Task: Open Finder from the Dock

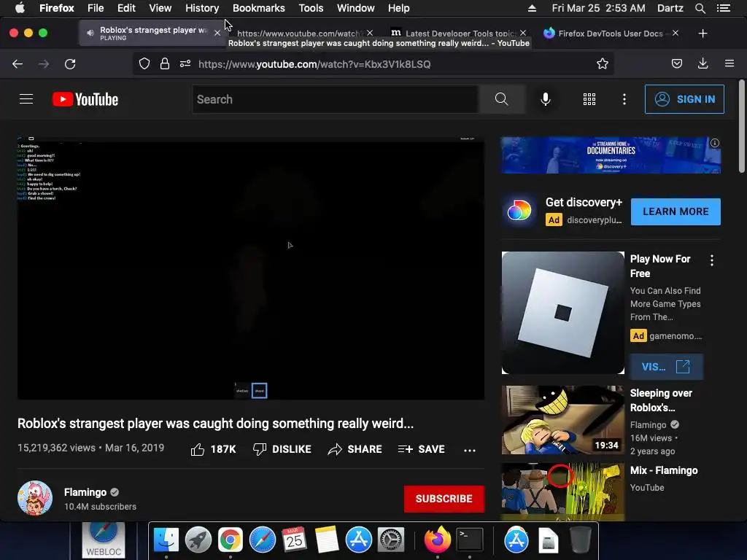Action: point(166,540)
